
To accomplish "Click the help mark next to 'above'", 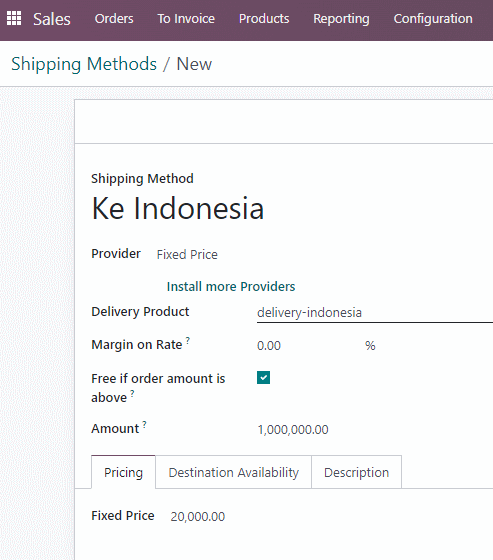I will (x=132, y=393).
